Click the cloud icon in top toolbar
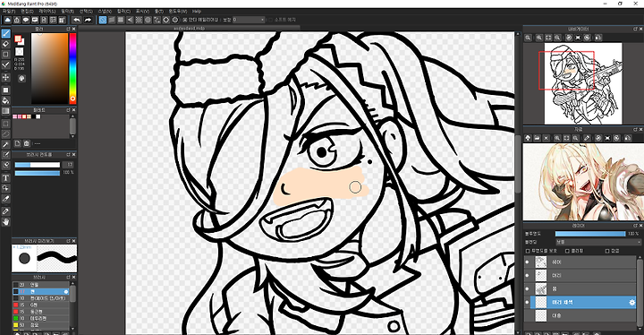Image resolution: width=644 pixels, height=335 pixels. click(x=7, y=20)
